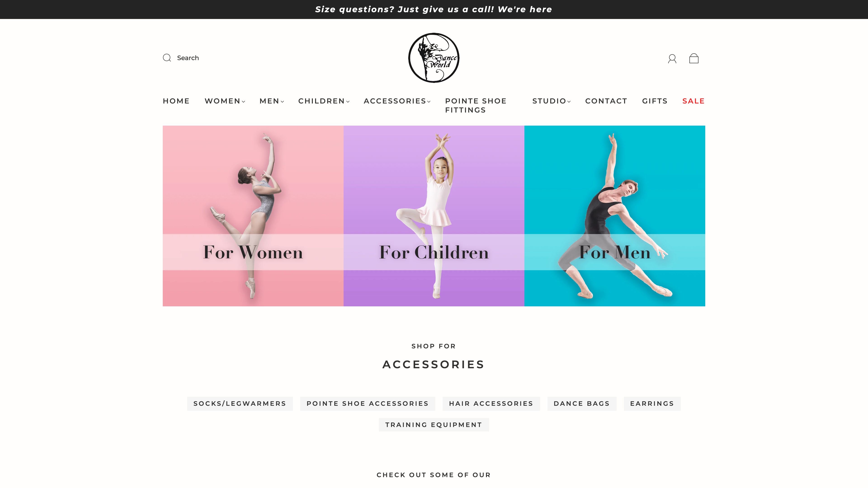Expand the Men menu dropdown
Image resolution: width=868 pixels, height=488 pixels.
click(271, 101)
